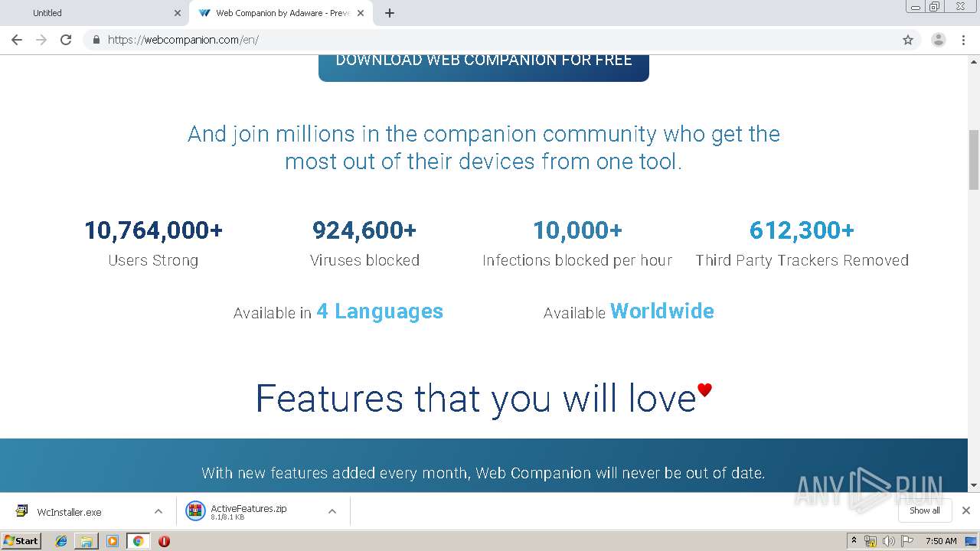Click the Infections blocked per hour label

[x=577, y=260]
